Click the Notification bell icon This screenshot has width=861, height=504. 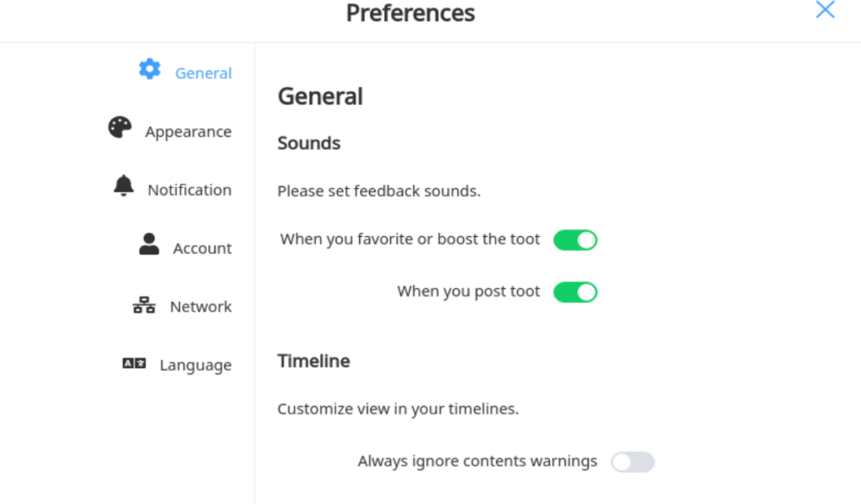point(124,186)
